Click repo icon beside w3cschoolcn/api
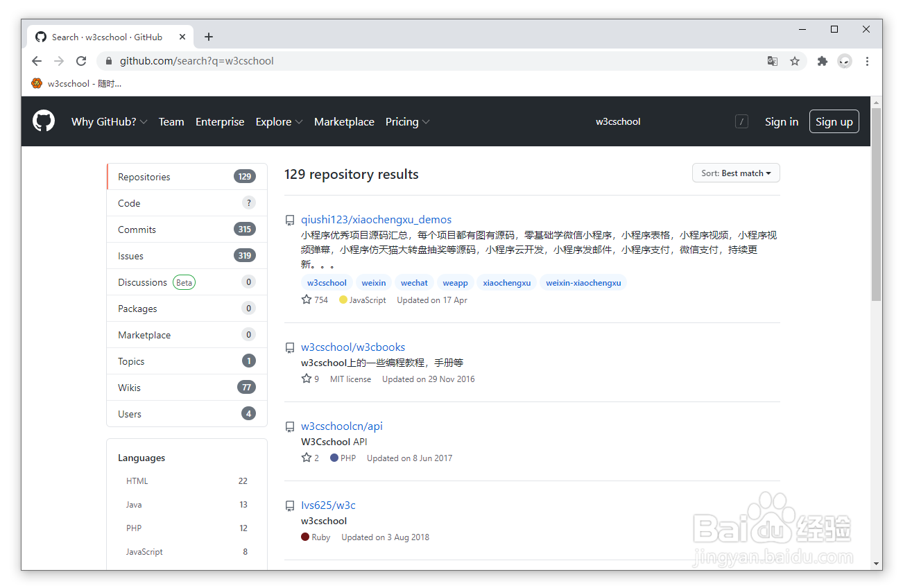This screenshot has height=588, width=903. click(x=290, y=427)
